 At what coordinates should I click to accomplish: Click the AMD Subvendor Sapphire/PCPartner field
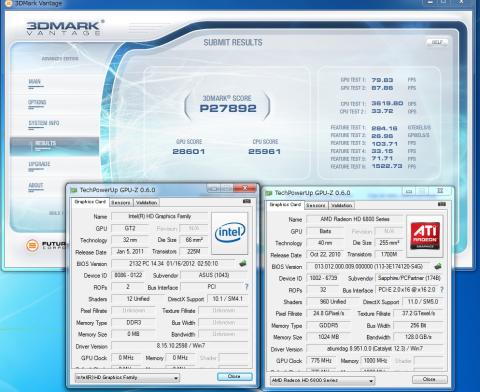pyautogui.click(x=410, y=278)
